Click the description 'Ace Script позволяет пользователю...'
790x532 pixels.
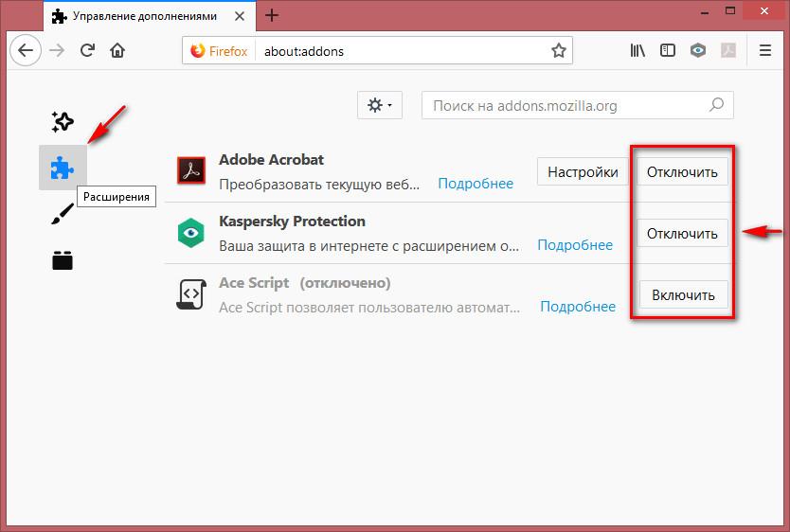coord(369,307)
